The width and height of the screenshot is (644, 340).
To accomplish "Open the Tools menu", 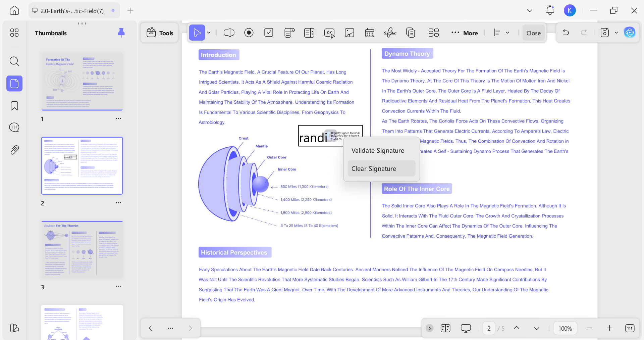I will (x=160, y=33).
